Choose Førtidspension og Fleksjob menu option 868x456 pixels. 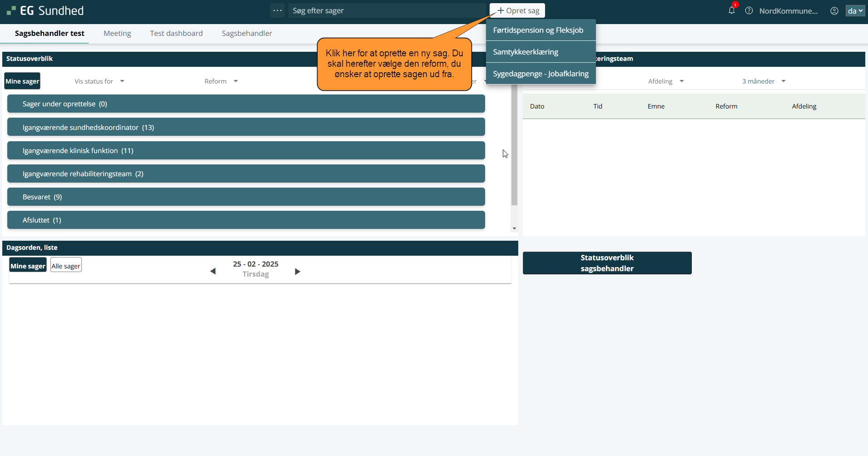[x=538, y=30]
